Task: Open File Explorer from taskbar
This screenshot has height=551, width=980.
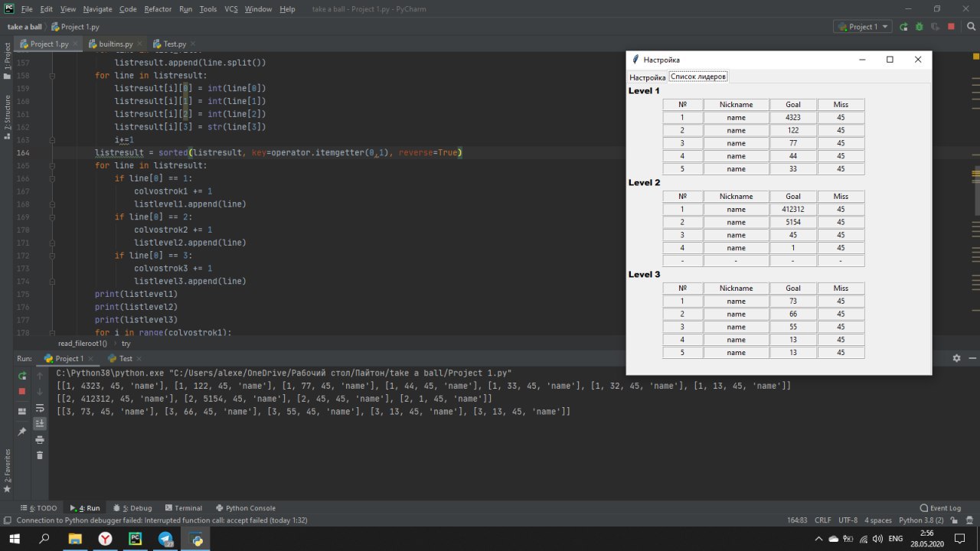Action: coord(75,539)
